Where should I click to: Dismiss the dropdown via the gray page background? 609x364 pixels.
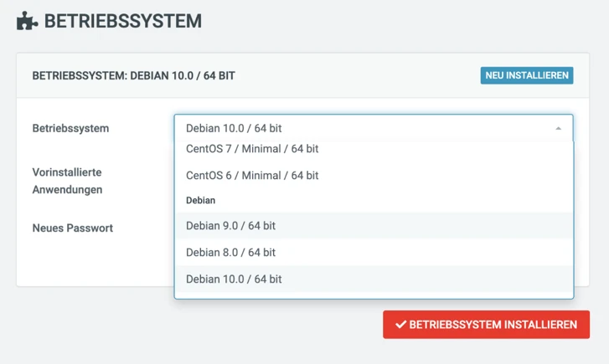pos(194,330)
